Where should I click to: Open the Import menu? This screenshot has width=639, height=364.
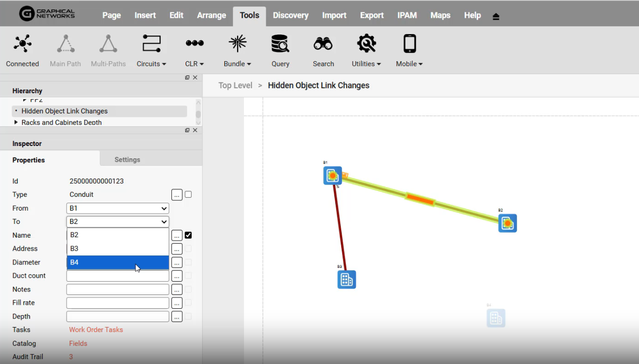tap(334, 15)
